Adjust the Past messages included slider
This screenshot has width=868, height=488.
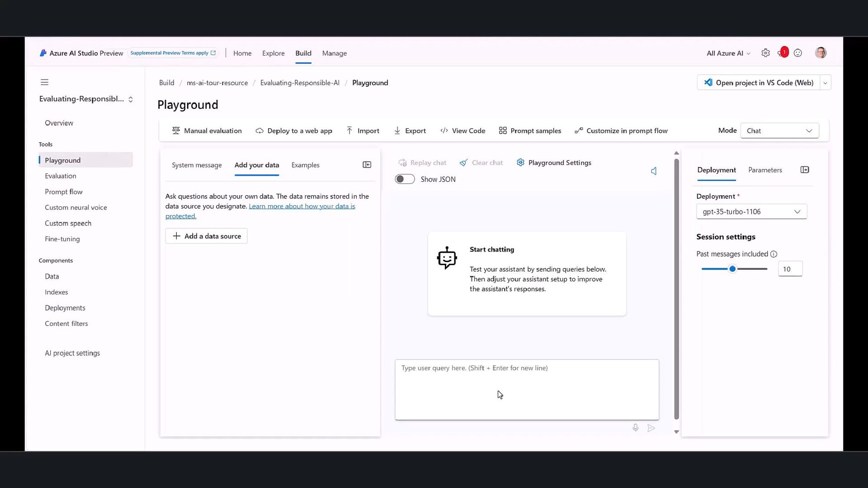click(x=734, y=269)
